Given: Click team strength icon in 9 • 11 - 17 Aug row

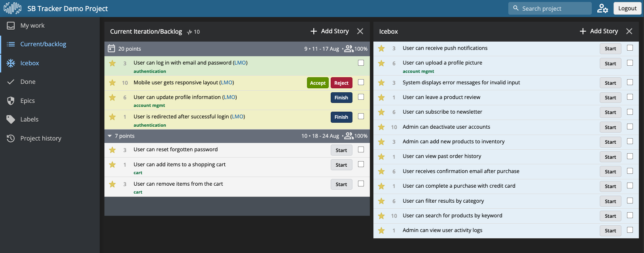Looking at the screenshot, I should [x=349, y=49].
